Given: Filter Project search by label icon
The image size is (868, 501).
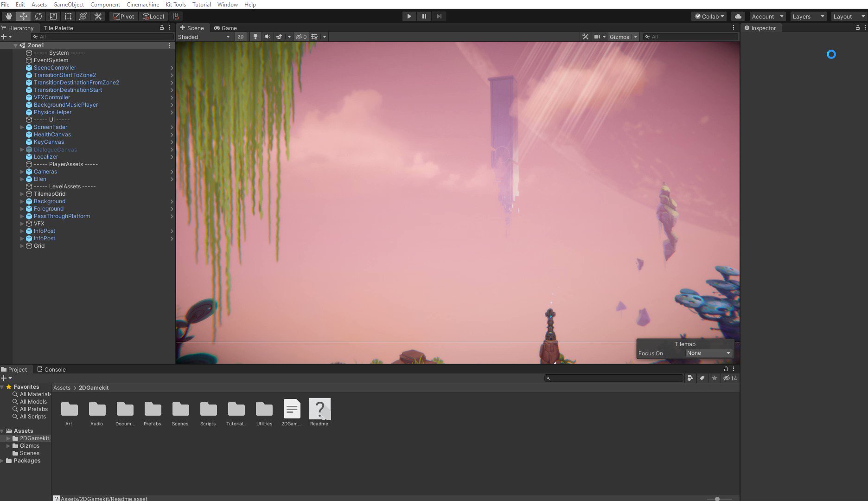Looking at the screenshot, I should click(x=702, y=378).
